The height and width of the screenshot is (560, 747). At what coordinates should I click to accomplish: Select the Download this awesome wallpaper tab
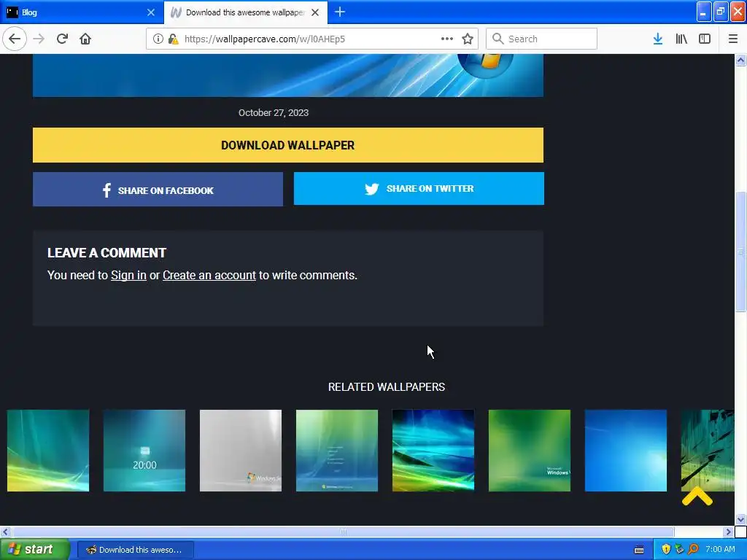pyautogui.click(x=245, y=12)
